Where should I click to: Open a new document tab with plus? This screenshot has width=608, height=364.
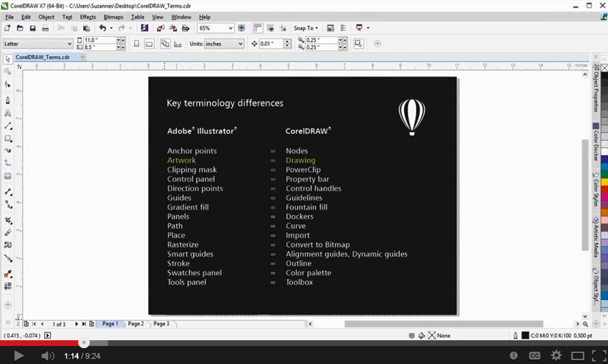(x=82, y=57)
